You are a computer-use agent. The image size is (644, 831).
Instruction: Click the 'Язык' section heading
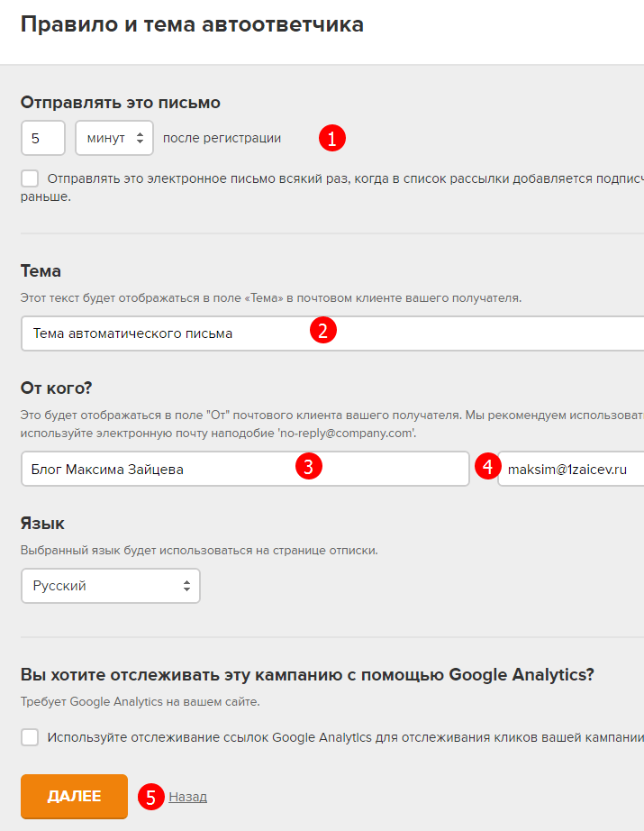[42, 524]
